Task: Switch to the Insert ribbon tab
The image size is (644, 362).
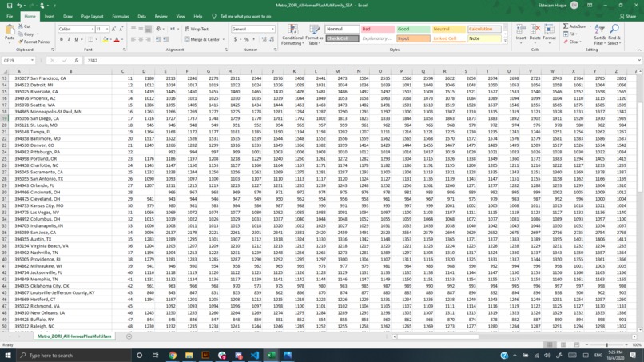Action: pyautogui.click(x=50, y=17)
